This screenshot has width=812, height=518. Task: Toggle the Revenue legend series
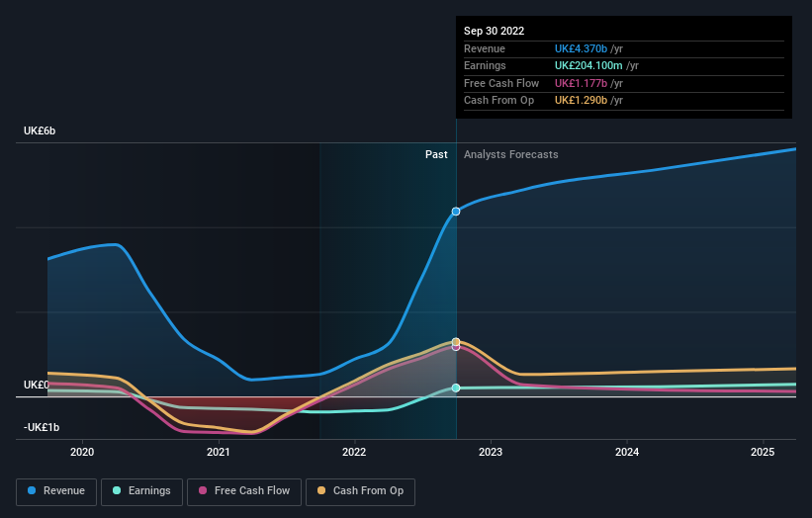click(x=56, y=491)
